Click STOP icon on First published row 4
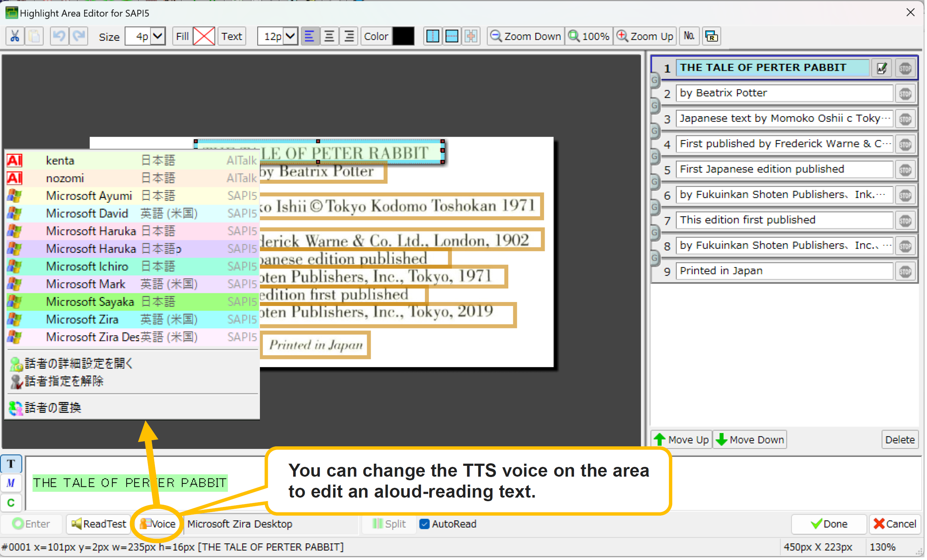The height and width of the screenshot is (560, 927). (x=906, y=144)
